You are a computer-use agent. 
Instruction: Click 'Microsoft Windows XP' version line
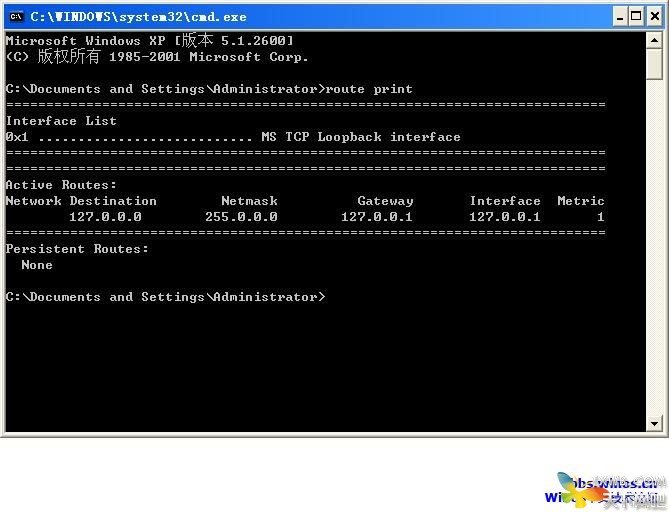(150, 41)
